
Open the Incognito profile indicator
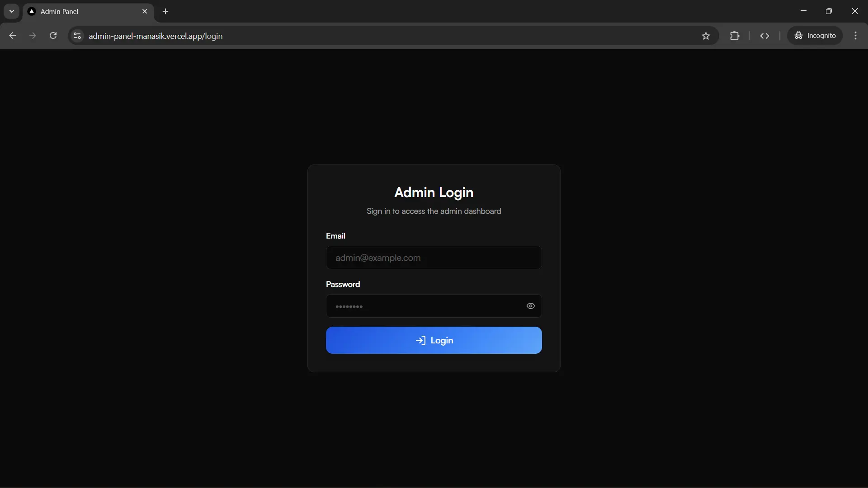(x=815, y=36)
